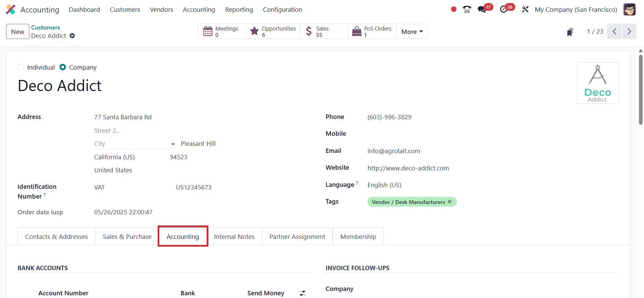Switch to the Accounting tab
The height and width of the screenshot is (298, 644).
pyautogui.click(x=183, y=237)
